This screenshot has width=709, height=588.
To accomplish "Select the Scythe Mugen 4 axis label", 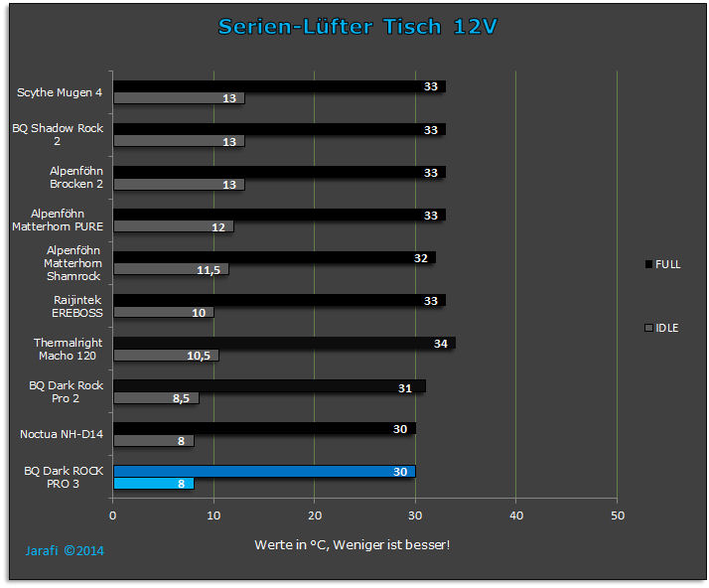I will [60, 92].
